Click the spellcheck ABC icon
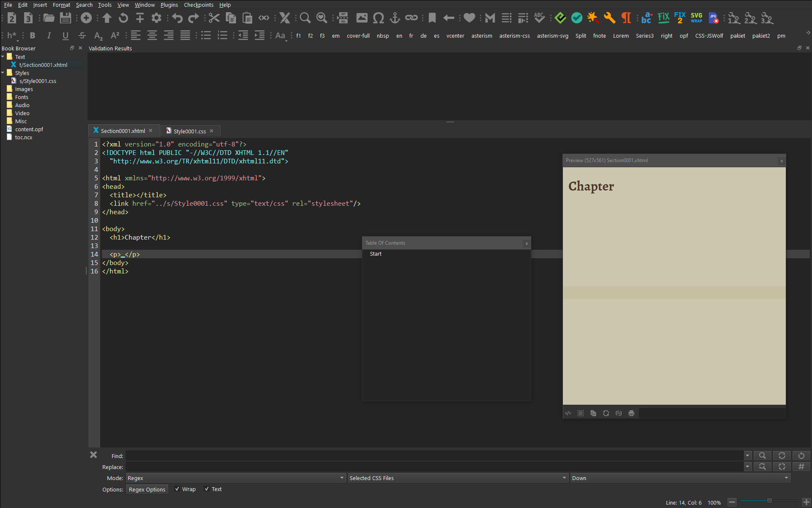The image size is (812, 508). tap(539, 18)
